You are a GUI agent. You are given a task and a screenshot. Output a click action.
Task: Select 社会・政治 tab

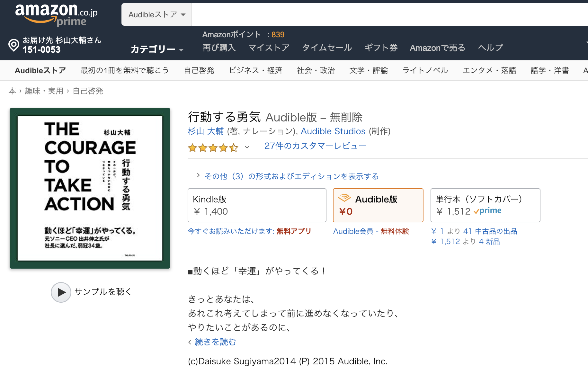tap(316, 70)
